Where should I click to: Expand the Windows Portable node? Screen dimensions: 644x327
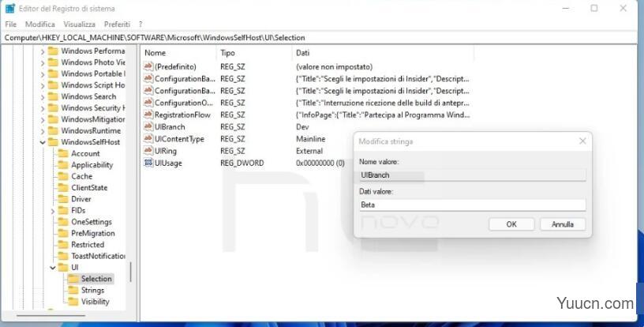[x=43, y=74]
